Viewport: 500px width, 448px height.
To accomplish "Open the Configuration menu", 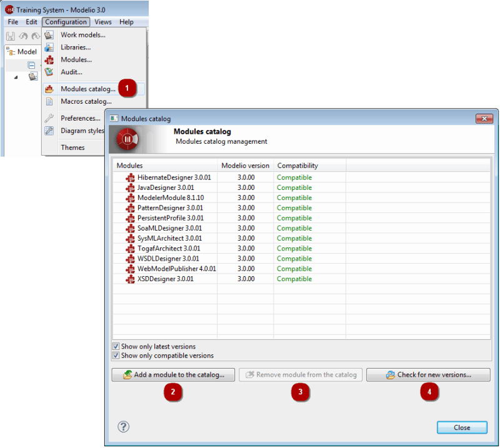I will tap(66, 22).
